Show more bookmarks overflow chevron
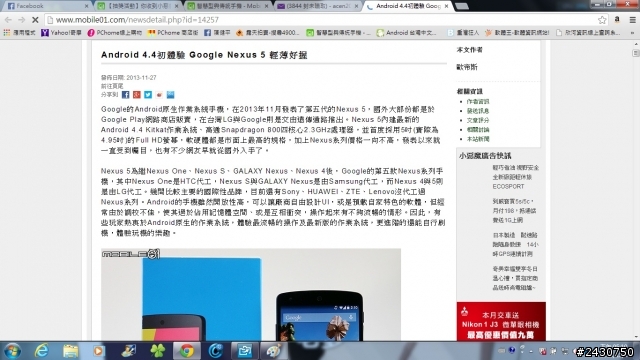 [x=633, y=33]
